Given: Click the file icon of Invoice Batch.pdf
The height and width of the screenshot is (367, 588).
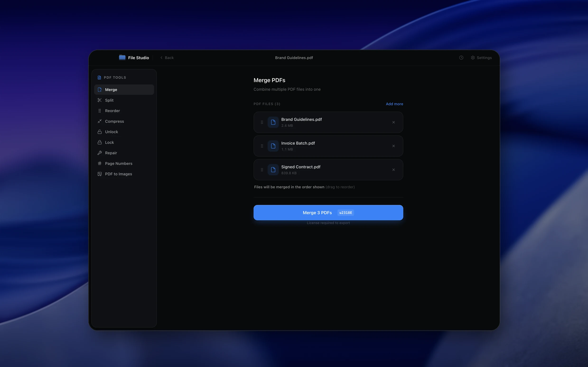Looking at the screenshot, I should click(x=273, y=146).
